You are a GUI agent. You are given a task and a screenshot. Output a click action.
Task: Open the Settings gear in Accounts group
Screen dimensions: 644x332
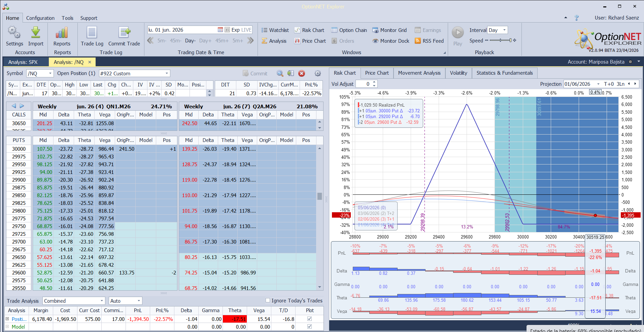point(14,33)
